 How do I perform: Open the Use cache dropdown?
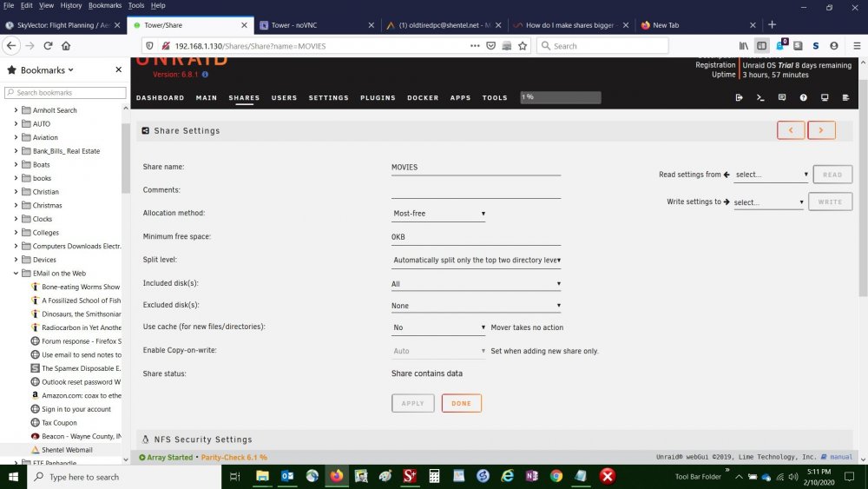pyautogui.click(x=438, y=327)
